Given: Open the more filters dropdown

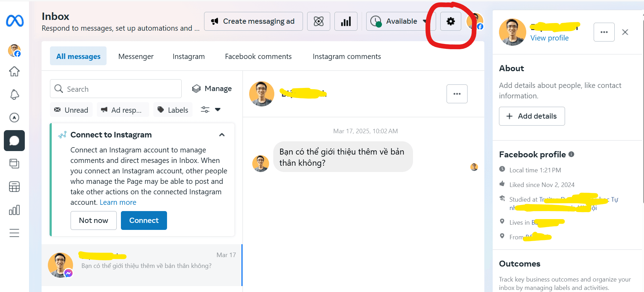Looking at the screenshot, I should pos(210,110).
